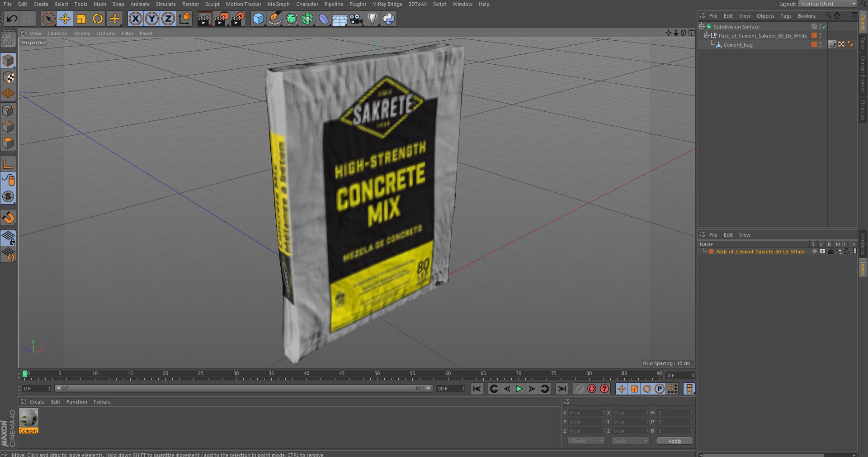
Task: Click Render View clapperboard icon
Action: click(204, 19)
